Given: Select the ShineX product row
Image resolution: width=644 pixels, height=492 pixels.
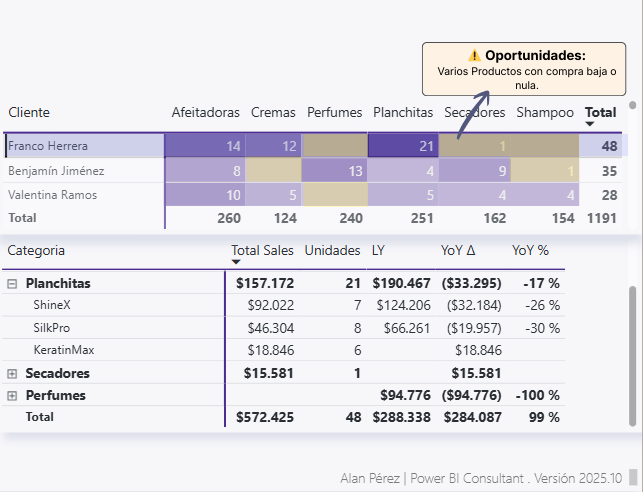Looking at the screenshot, I should 52,305.
